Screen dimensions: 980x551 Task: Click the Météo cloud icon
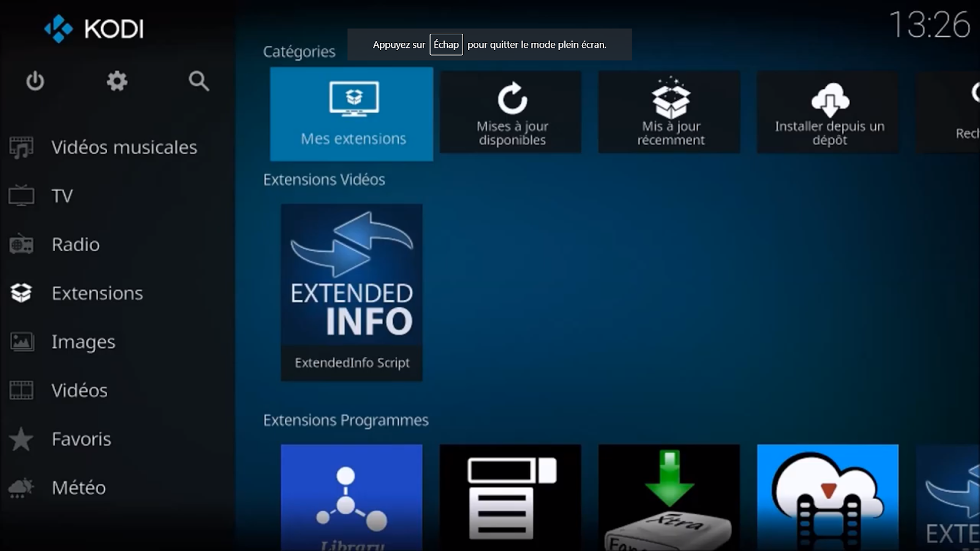pos(21,487)
